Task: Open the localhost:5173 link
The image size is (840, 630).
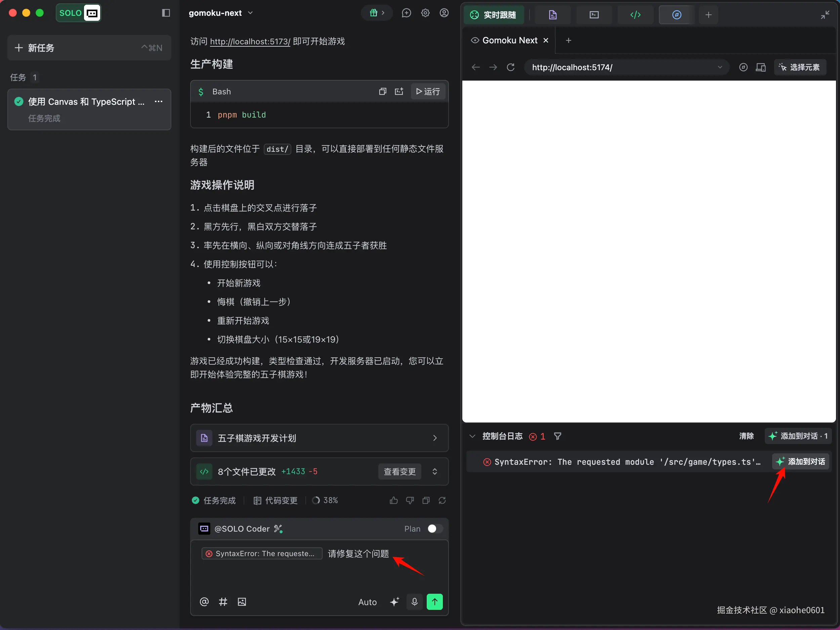Action: (250, 41)
